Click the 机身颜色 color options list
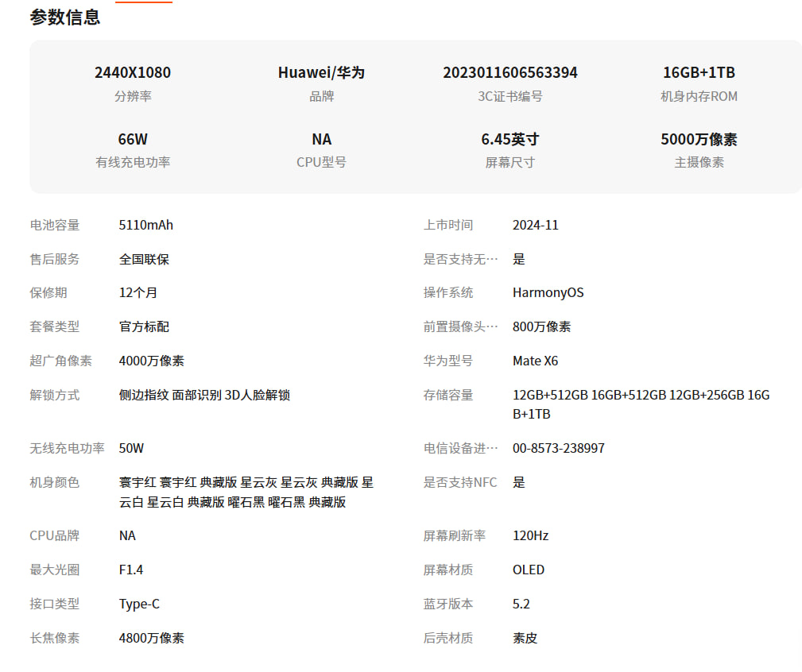 click(246, 492)
